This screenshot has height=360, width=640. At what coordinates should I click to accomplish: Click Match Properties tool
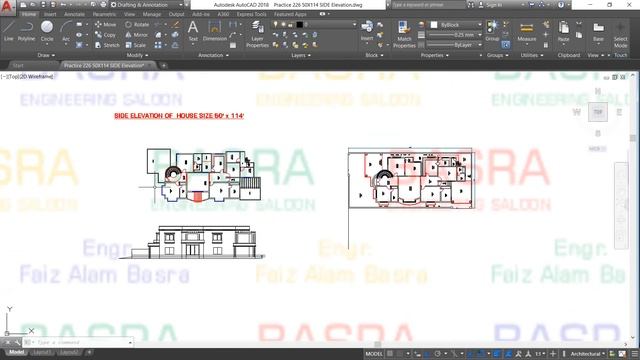404,34
